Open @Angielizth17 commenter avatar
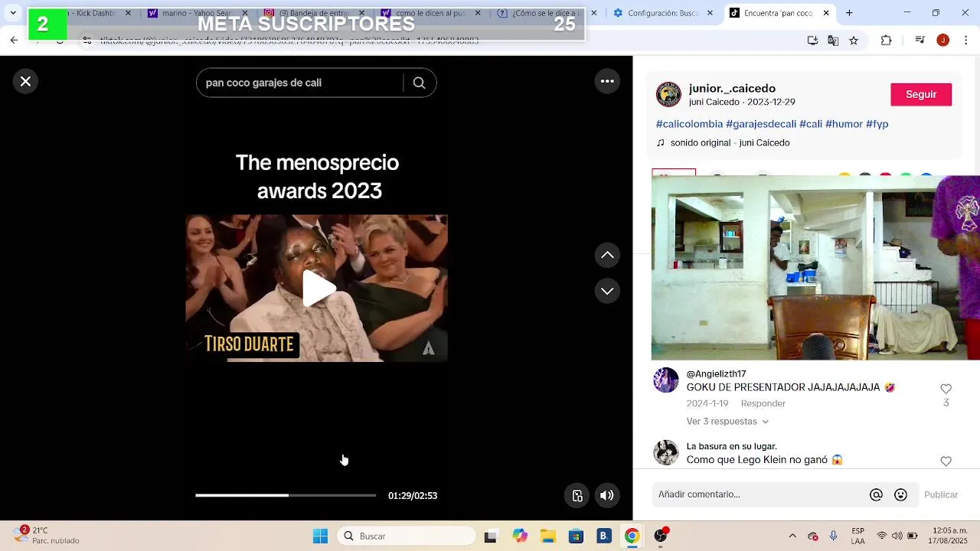980x551 pixels. tap(666, 380)
